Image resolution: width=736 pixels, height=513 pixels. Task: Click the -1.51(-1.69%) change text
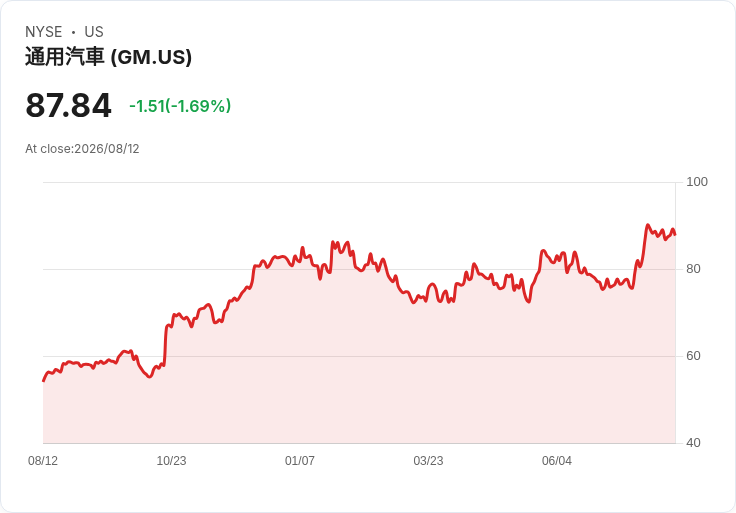180,106
